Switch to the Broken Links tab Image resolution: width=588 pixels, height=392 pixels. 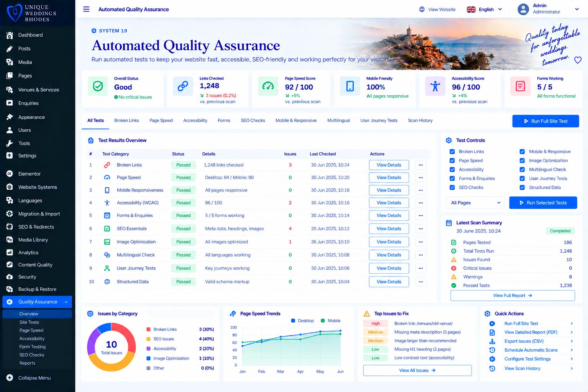point(127,121)
